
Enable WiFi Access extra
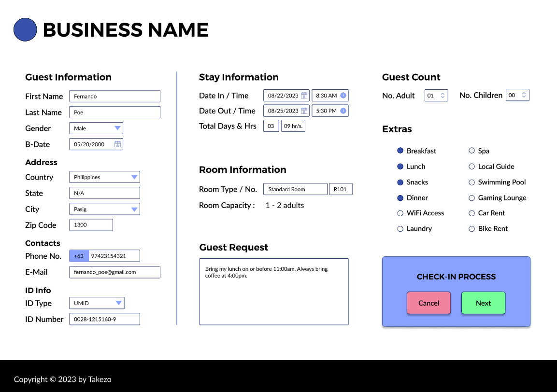click(x=400, y=213)
